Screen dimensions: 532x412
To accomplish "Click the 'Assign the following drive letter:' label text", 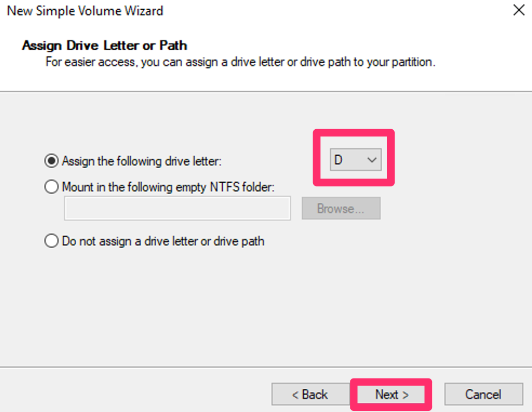I will (142, 161).
